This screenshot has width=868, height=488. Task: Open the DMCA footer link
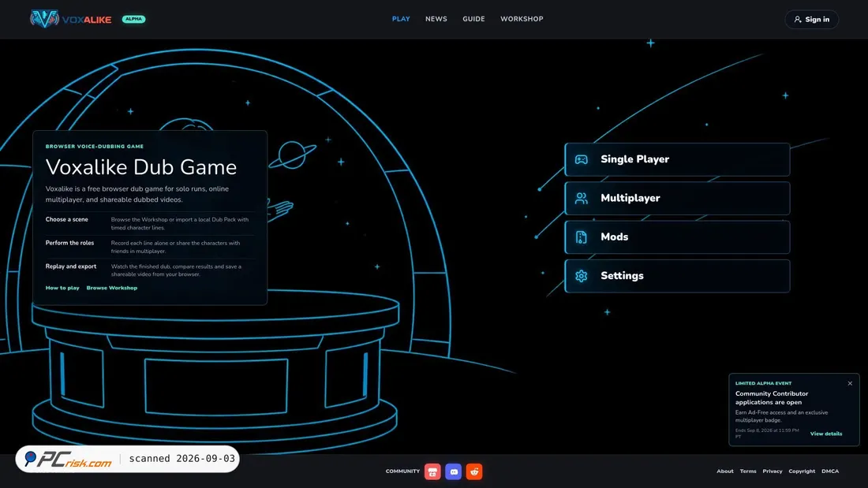[x=830, y=471]
